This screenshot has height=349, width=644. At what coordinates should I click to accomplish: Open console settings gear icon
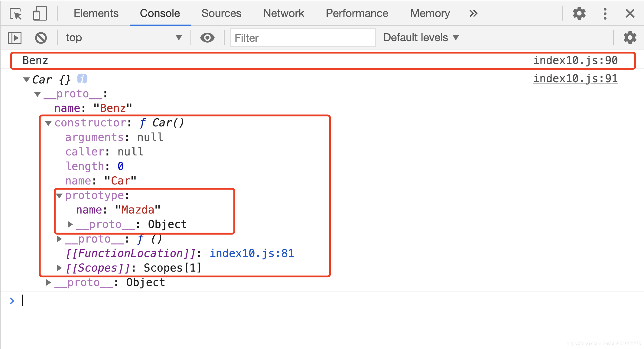[630, 38]
